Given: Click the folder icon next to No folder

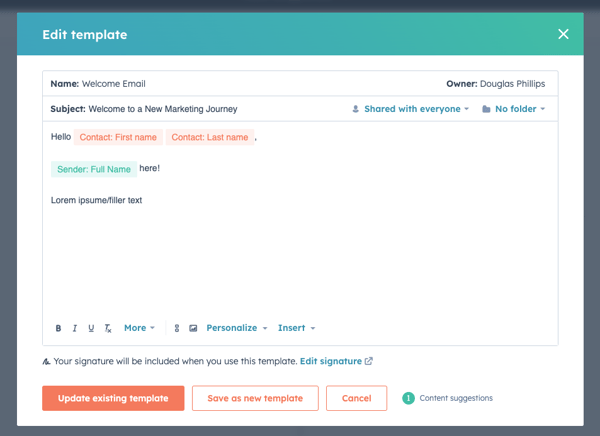Looking at the screenshot, I should (486, 109).
